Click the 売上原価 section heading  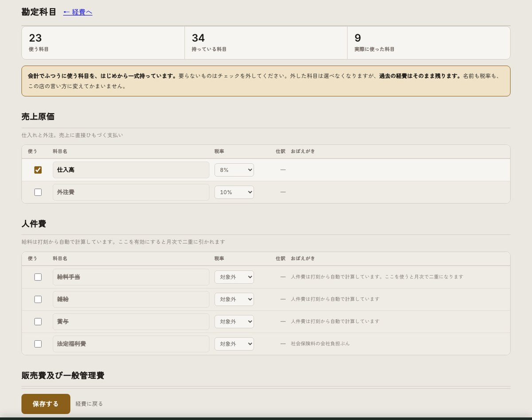38,117
